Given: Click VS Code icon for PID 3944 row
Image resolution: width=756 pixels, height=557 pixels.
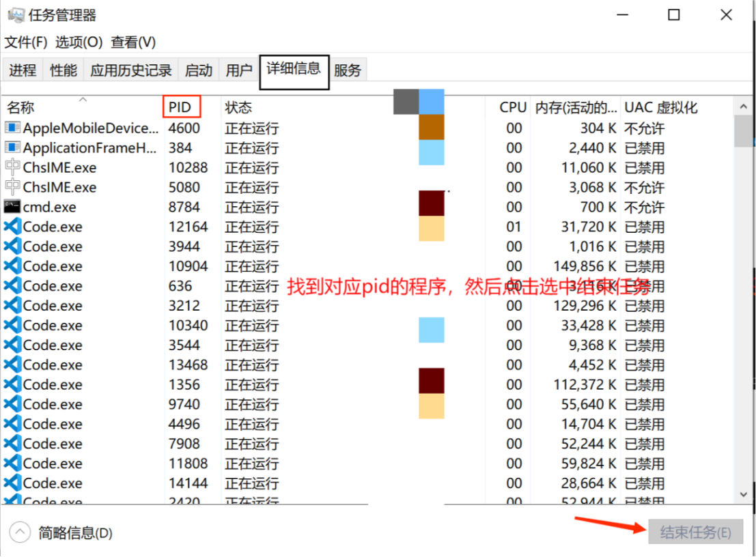Looking at the screenshot, I should click(x=13, y=246).
